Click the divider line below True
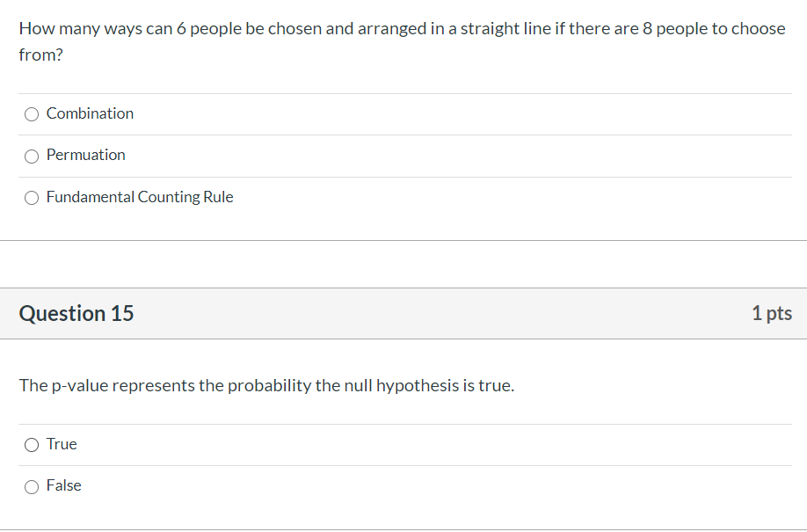 tap(403, 465)
